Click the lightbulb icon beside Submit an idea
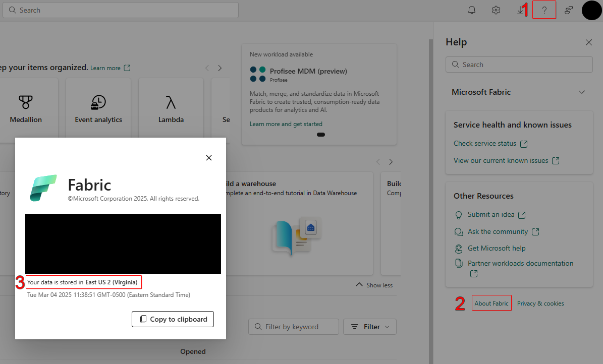The width and height of the screenshot is (603, 364). pos(458,215)
